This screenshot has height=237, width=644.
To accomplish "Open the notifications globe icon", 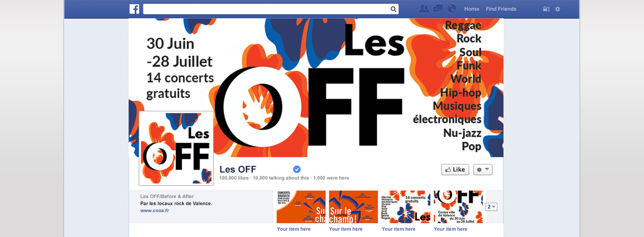I will [x=452, y=9].
